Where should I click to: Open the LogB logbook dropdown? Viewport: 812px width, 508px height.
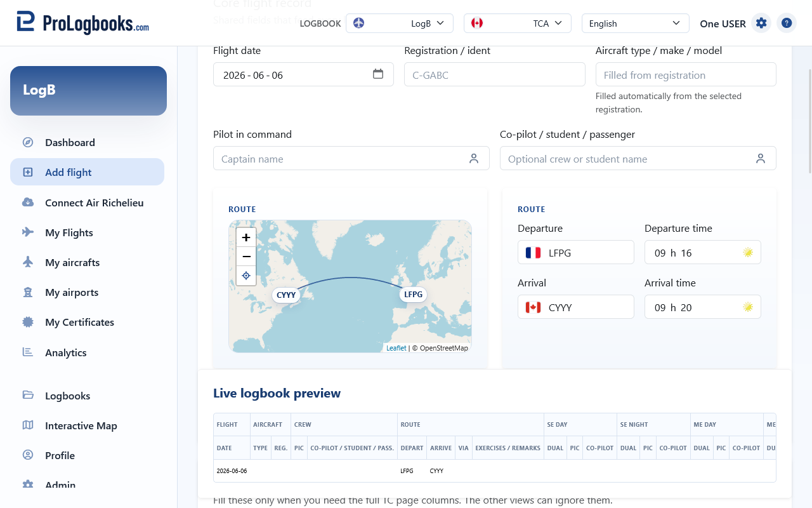click(400, 23)
